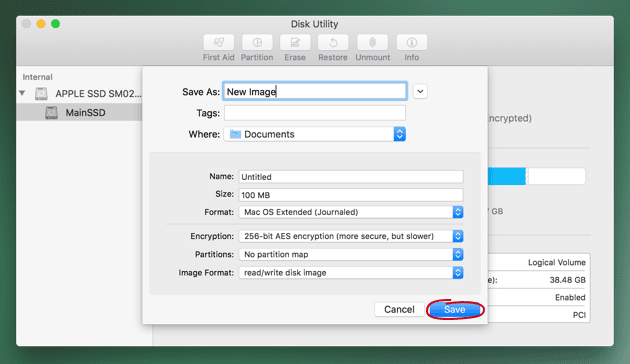Click the PCI value
Screen dimensions: 630x364
[x=579, y=315]
